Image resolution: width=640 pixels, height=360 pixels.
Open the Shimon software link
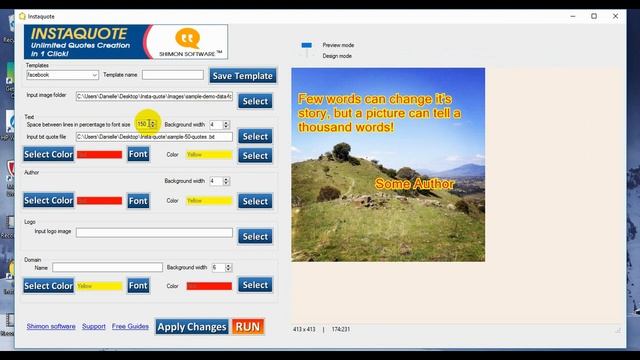[51, 326]
